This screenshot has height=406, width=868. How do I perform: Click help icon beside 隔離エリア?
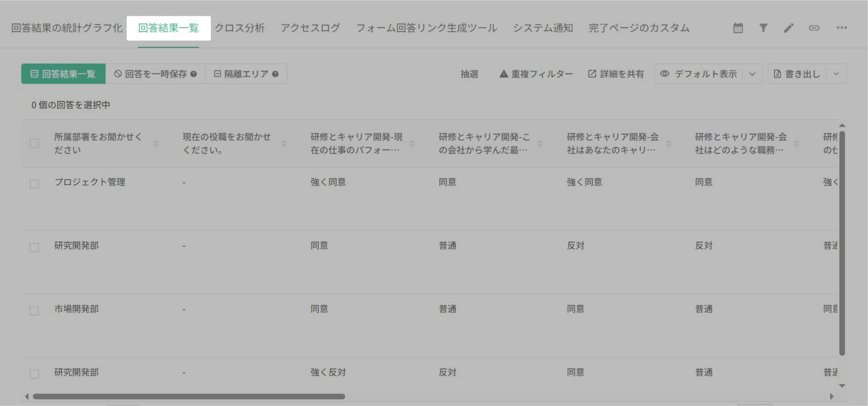[275, 74]
